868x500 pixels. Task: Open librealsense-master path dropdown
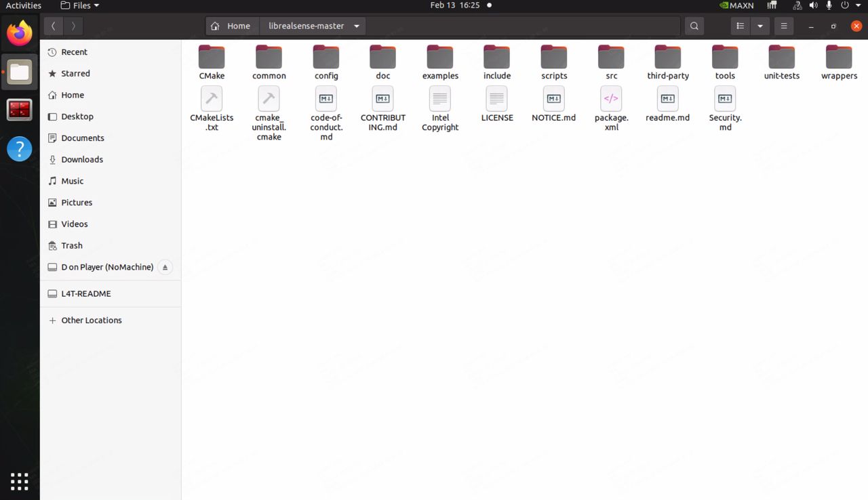tap(357, 26)
